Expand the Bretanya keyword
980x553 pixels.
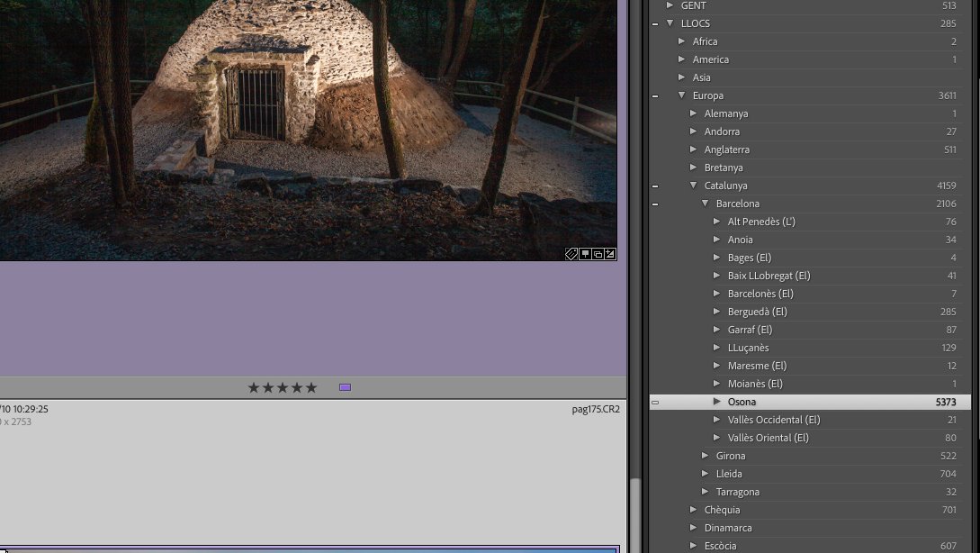pos(693,168)
